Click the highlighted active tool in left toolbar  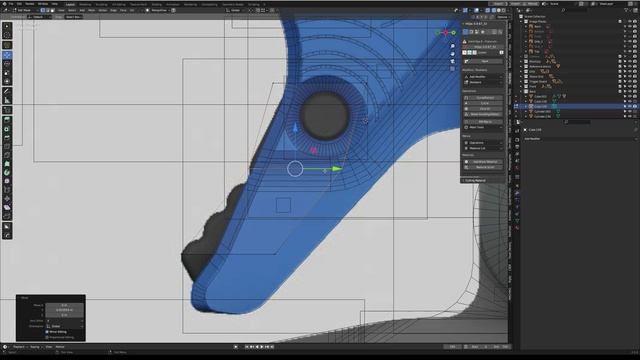(x=7, y=55)
